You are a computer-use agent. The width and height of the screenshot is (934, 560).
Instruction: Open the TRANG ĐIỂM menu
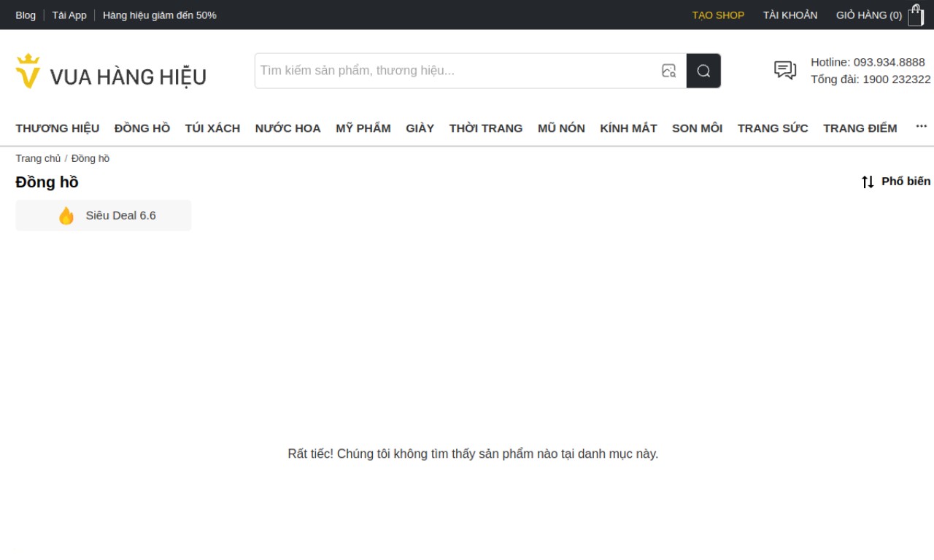click(860, 128)
